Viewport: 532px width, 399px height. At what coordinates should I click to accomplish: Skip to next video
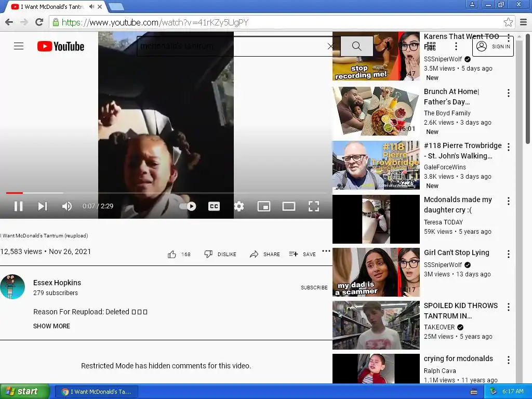tap(43, 206)
